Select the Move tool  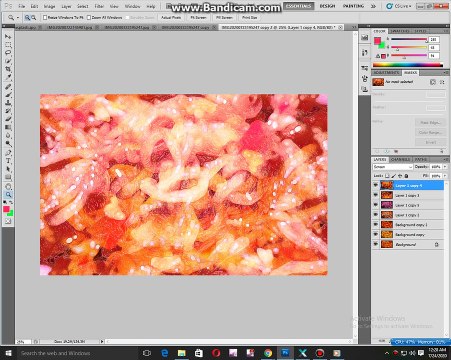pos(8,36)
